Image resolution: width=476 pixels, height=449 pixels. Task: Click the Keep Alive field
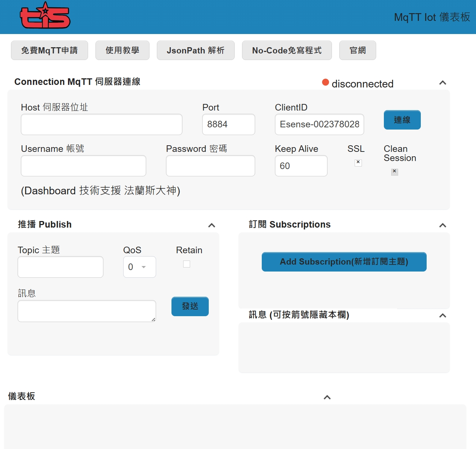(301, 166)
